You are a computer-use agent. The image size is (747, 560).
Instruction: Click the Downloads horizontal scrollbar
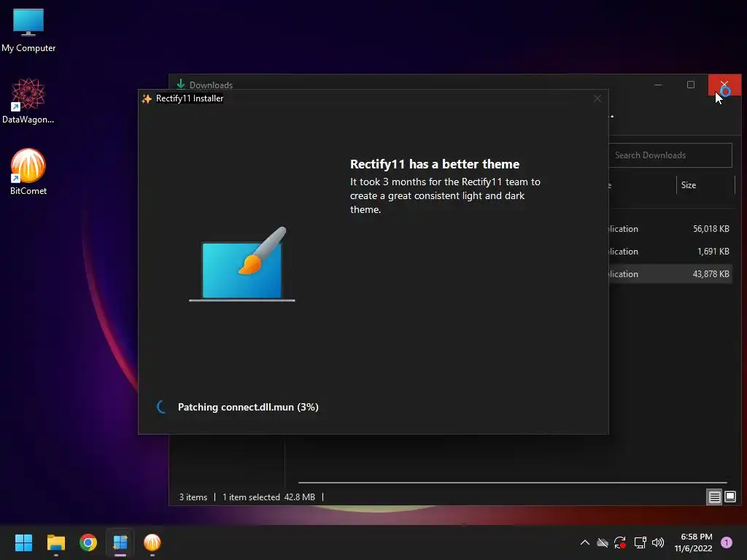pos(513,483)
